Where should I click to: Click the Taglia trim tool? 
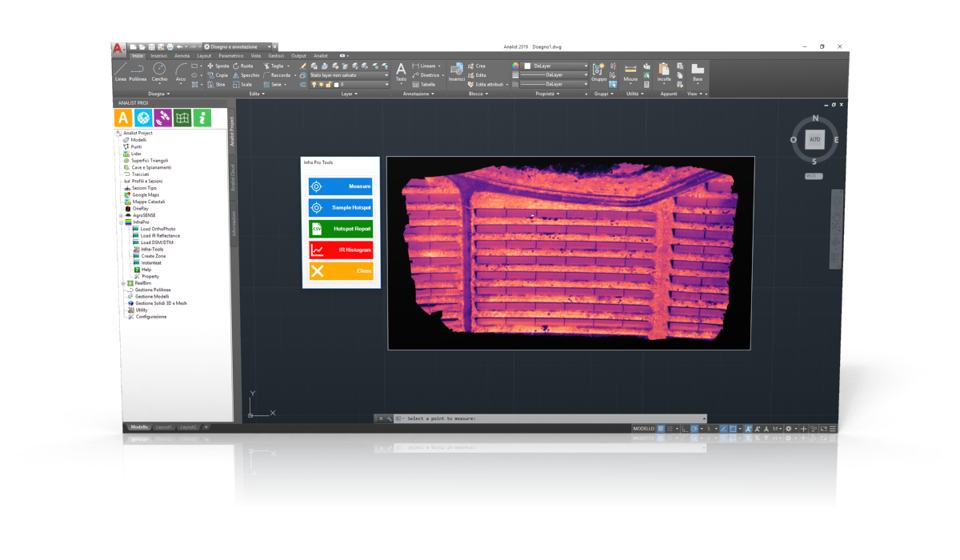pyautogui.click(x=274, y=66)
